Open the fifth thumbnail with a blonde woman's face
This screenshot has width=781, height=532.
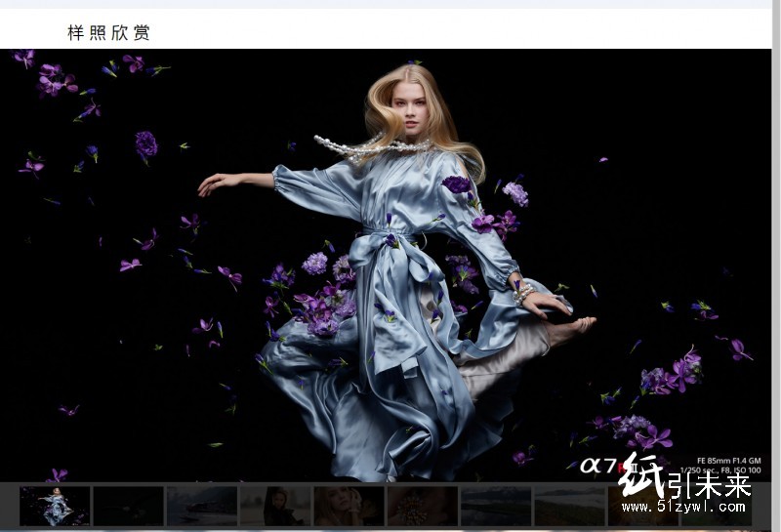point(349,506)
